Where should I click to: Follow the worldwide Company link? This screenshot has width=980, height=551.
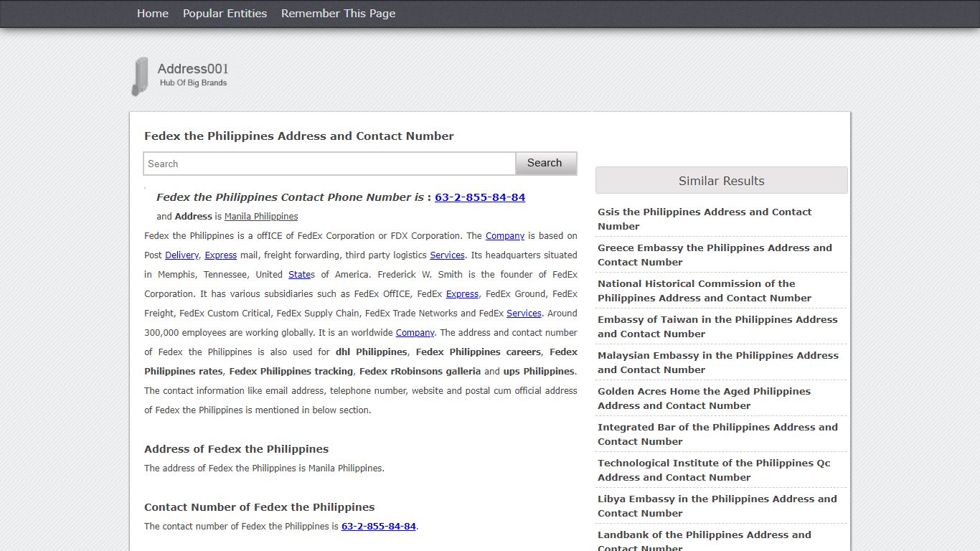pyautogui.click(x=415, y=333)
